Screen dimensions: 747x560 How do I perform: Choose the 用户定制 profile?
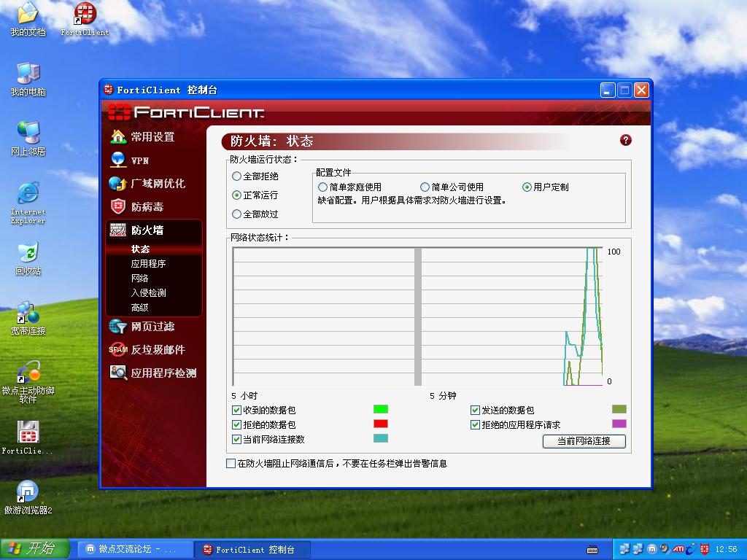click(527, 187)
